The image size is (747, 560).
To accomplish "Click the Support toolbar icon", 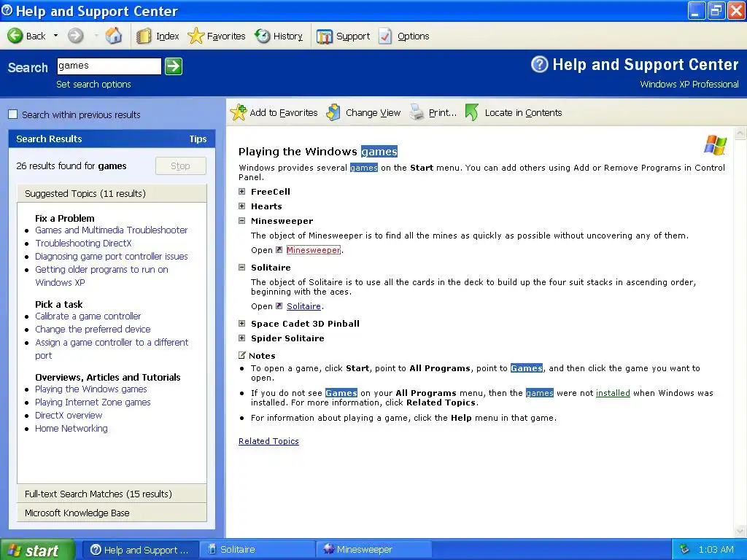I will pos(325,36).
